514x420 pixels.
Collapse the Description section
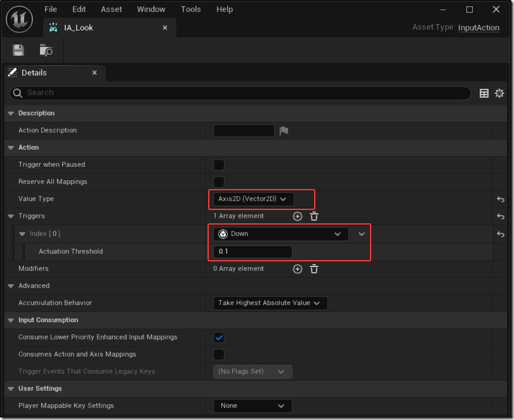[11, 114]
